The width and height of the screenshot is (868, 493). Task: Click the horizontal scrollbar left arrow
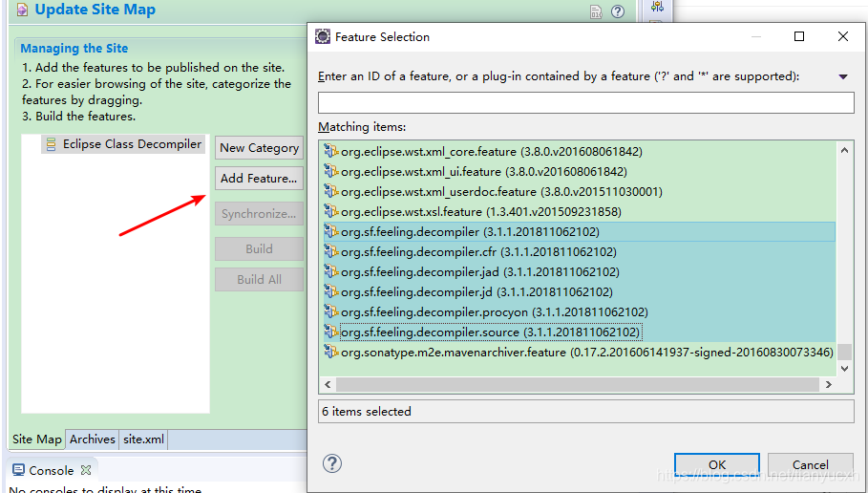tap(328, 384)
